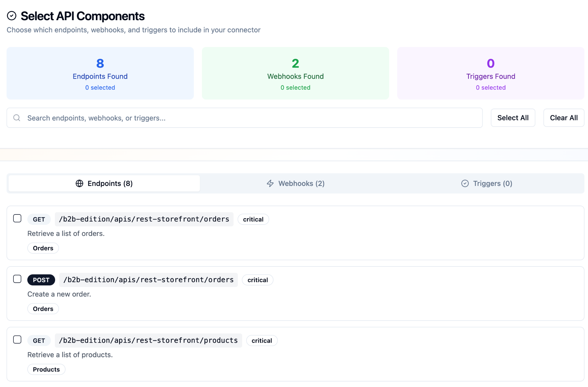This screenshot has height=387, width=588.
Task: Click the 2 Webhooks Found summary card
Action: 295,73
